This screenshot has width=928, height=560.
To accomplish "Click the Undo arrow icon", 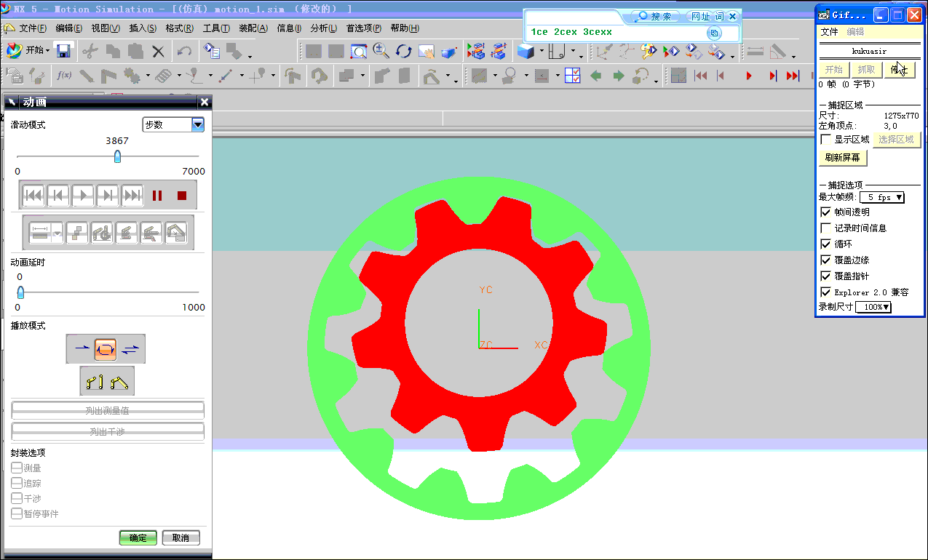I will click(184, 51).
